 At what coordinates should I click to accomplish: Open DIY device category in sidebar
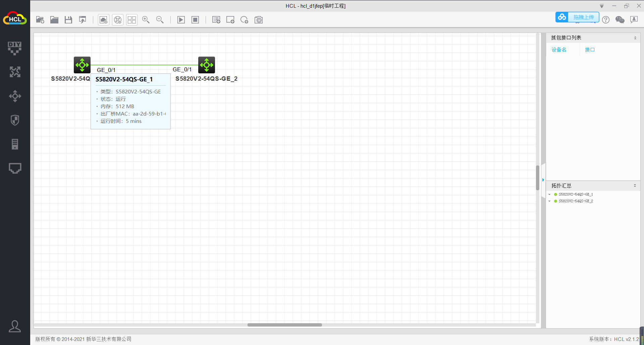pos(15,48)
